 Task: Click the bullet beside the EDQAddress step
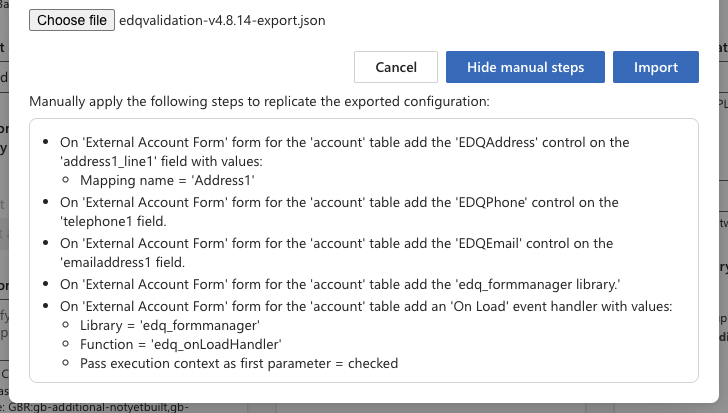coord(46,142)
